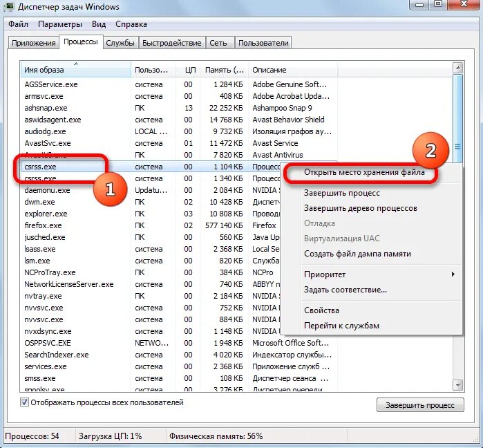The image size is (483, 448).
Task: Switch to the Службы tab
Action: [120, 43]
